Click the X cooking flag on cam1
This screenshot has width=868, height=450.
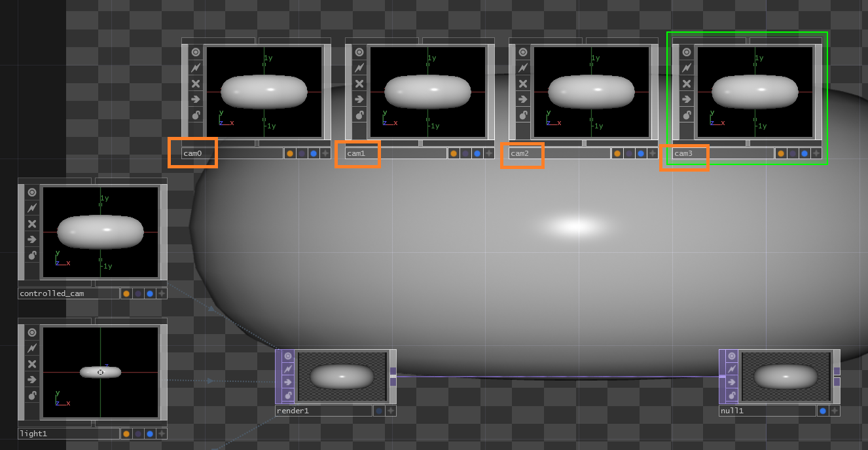pyautogui.click(x=359, y=83)
